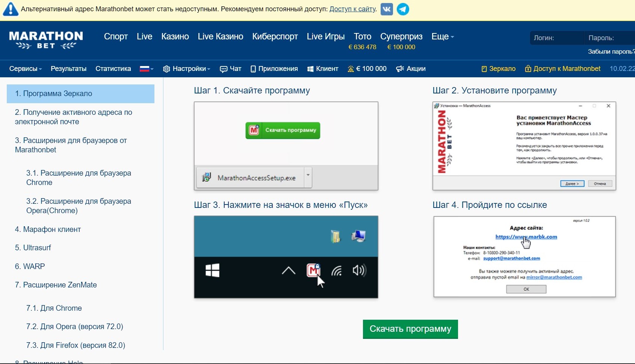The image size is (635, 364).
Task: Open the Тото section
Action: 363,36
